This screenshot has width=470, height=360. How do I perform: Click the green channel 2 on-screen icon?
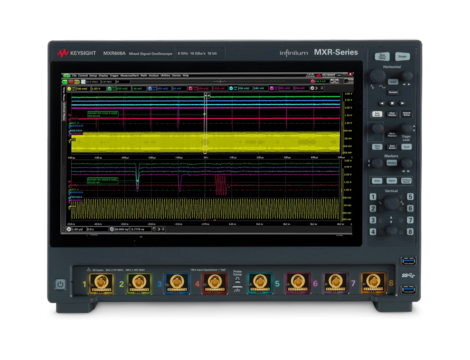click(109, 89)
